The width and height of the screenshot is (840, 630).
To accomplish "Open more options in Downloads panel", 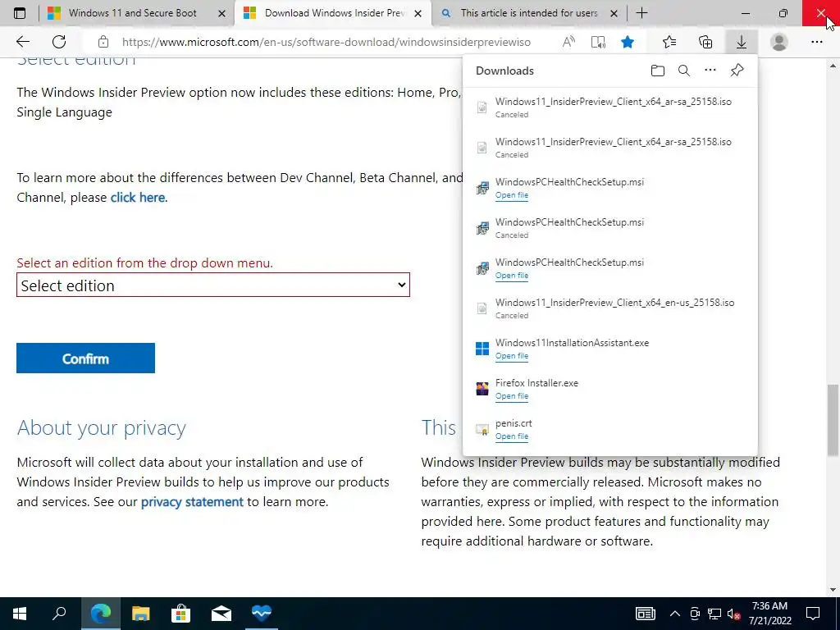I will 710,71.
